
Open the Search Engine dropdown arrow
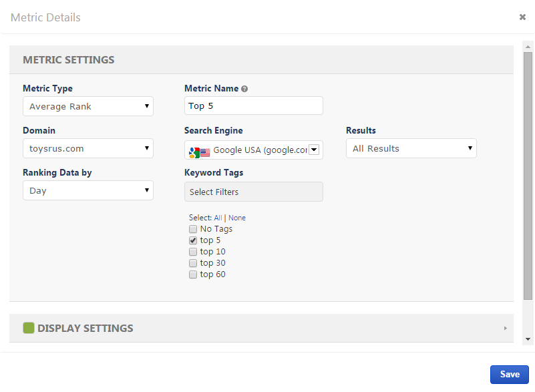point(314,150)
